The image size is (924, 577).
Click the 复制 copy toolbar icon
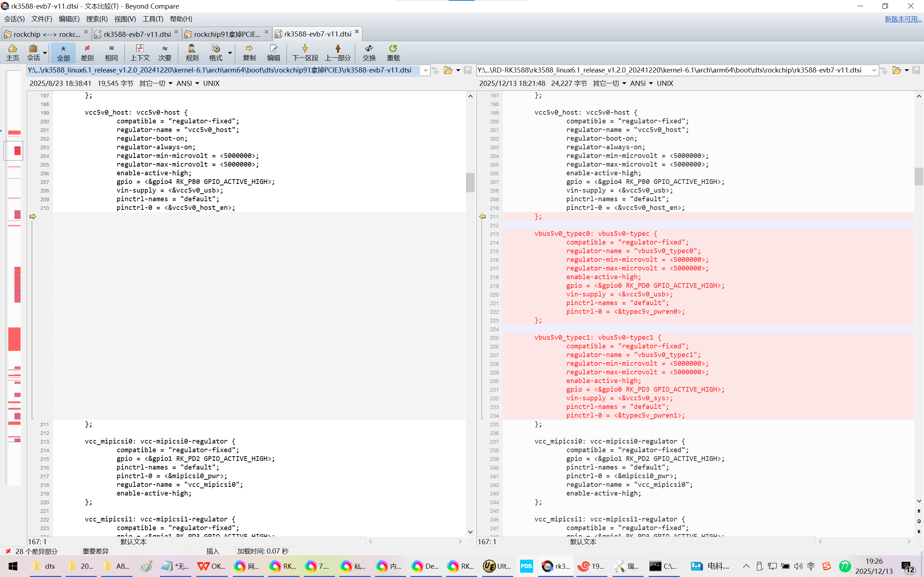[249, 53]
